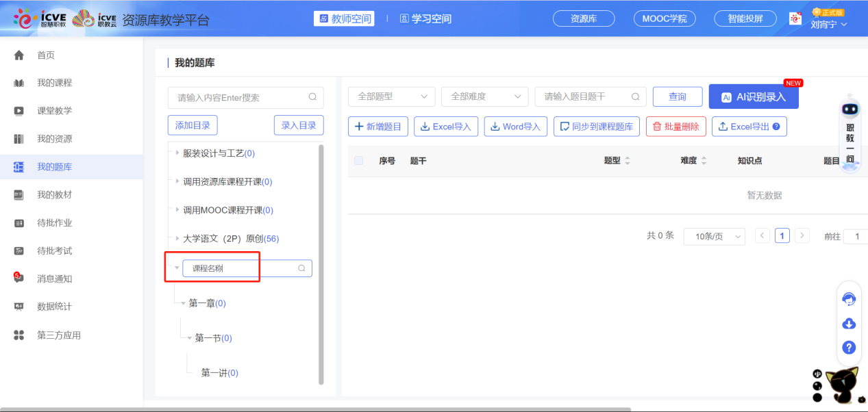Open the question-mark help icon
This screenshot has width=868, height=412.
(848, 347)
